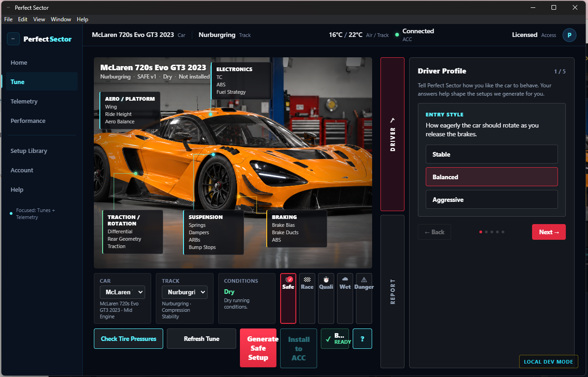Select the Safe shield mode
588x377 pixels.
point(288,298)
